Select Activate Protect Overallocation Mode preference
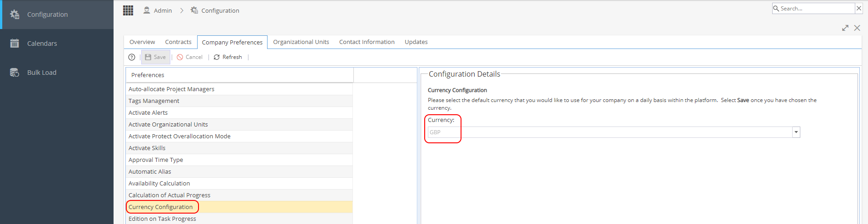This screenshot has width=868, height=224. [239, 136]
